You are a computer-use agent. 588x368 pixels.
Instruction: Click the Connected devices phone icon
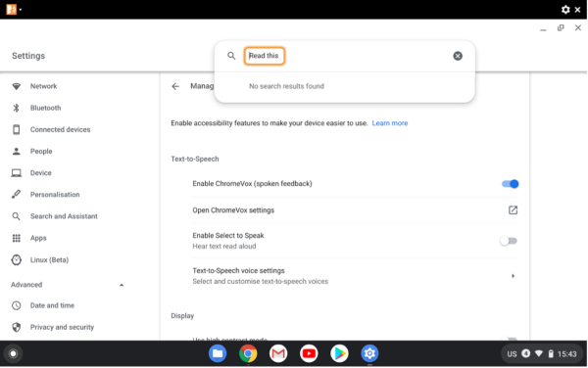click(16, 129)
